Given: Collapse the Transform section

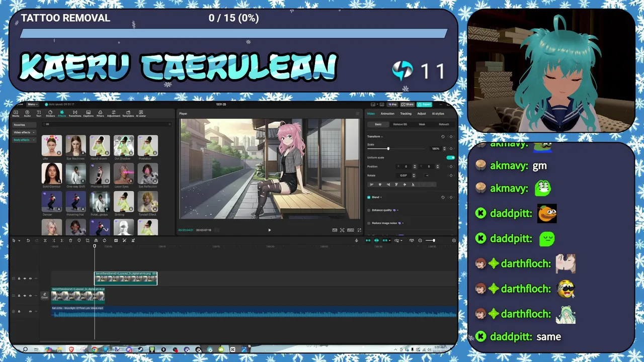Looking at the screenshot, I should (x=382, y=137).
